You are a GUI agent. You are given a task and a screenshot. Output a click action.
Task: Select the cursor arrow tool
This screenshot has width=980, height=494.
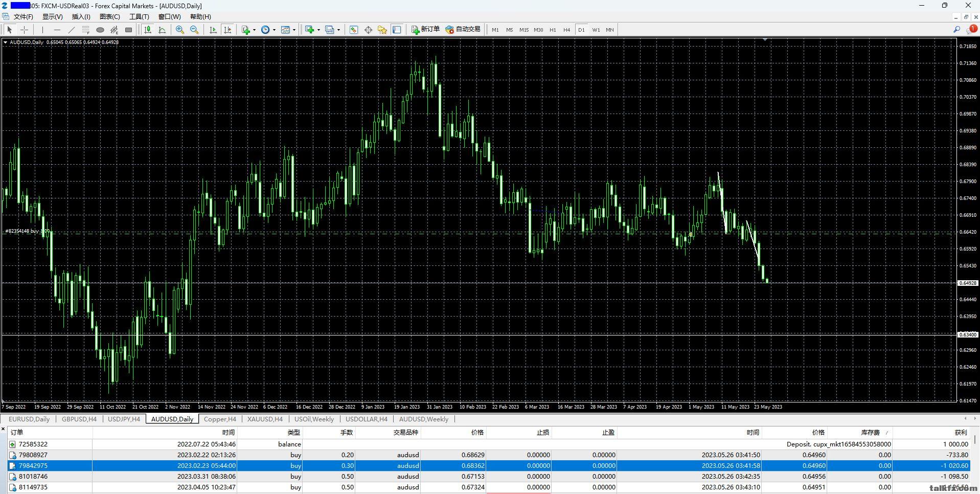pos(10,30)
